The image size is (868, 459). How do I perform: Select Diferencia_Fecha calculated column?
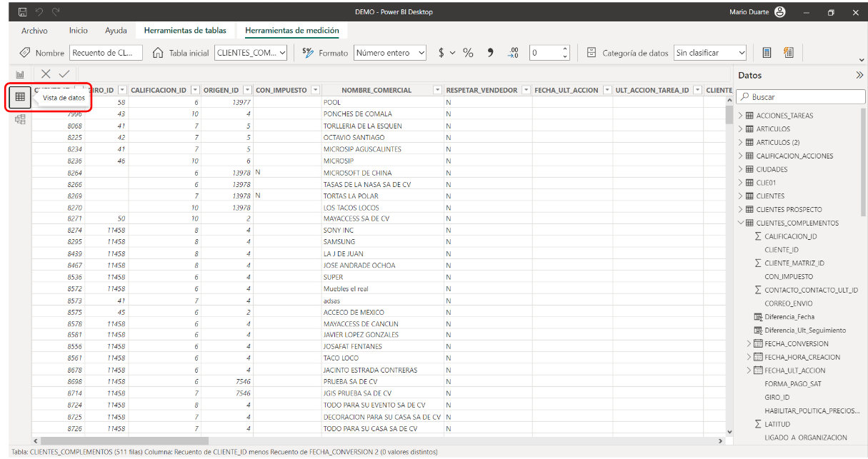click(x=789, y=316)
